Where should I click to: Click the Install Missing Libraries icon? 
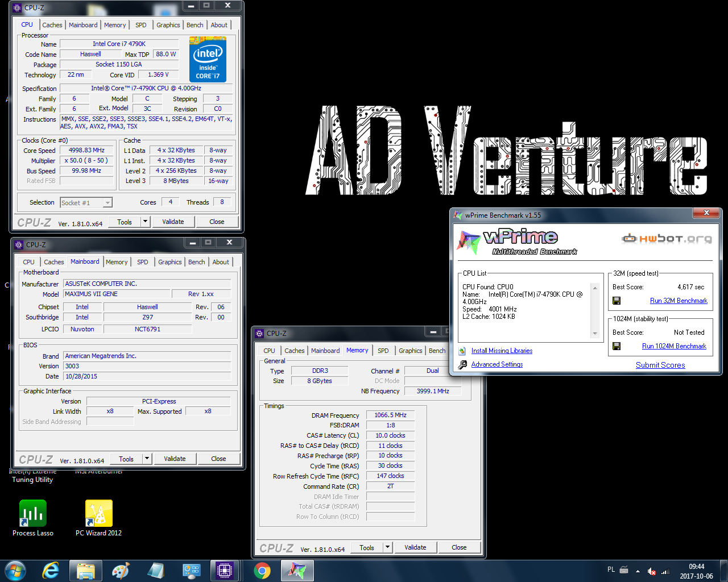click(462, 351)
